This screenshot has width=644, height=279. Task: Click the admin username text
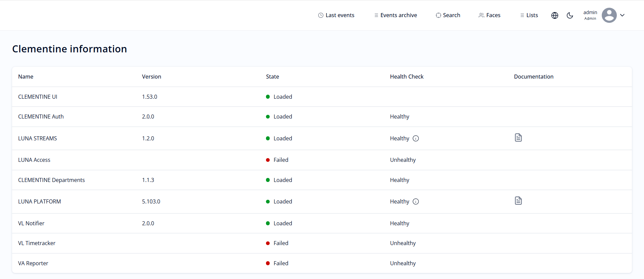[590, 12]
